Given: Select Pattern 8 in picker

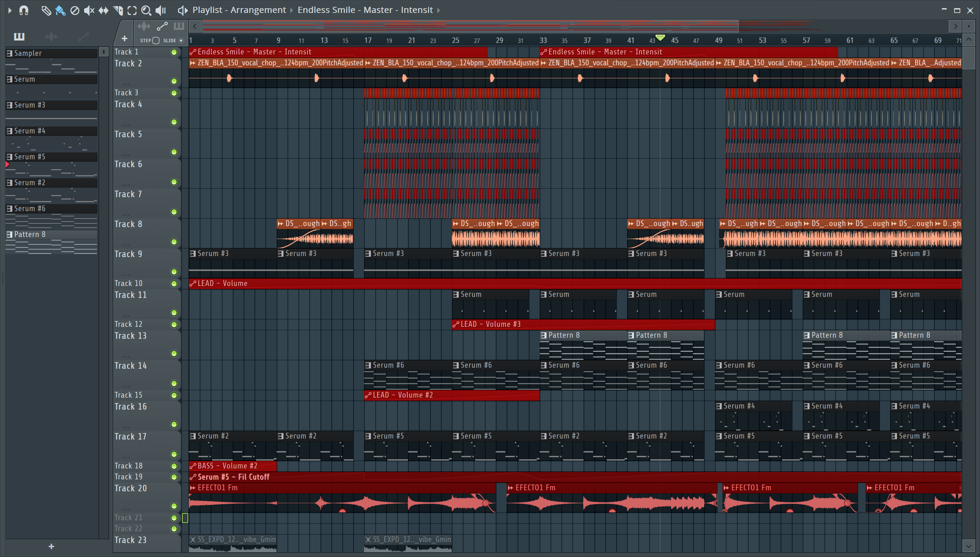Looking at the screenshot, I should point(51,234).
